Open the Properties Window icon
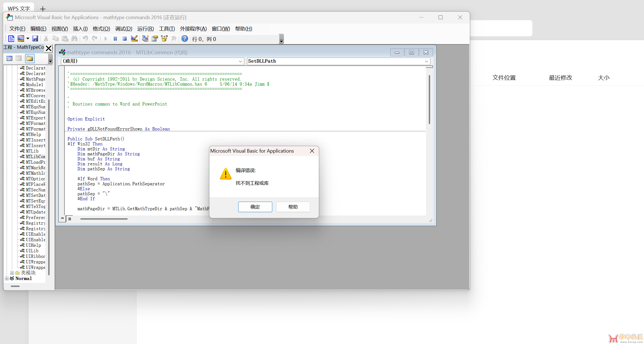This screenshot has width=644, height=344. point(155,39)
